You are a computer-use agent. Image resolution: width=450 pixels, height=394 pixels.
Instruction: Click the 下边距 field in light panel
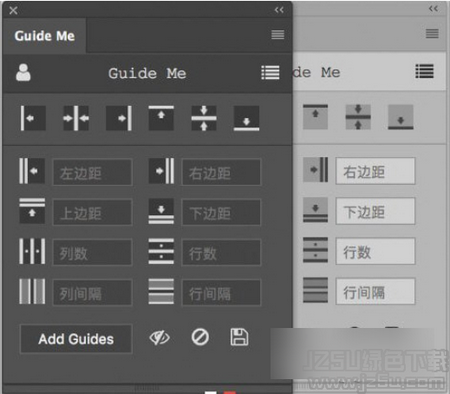375,211
